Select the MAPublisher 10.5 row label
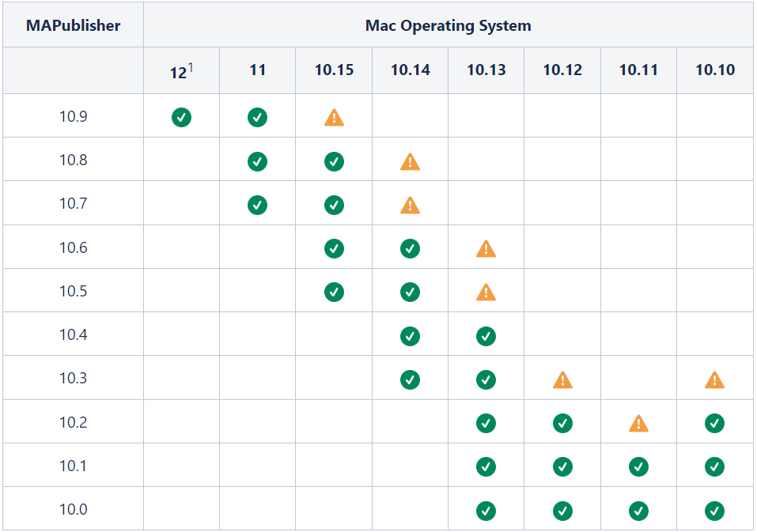This screenshot has height=532, width=757. 73,291
